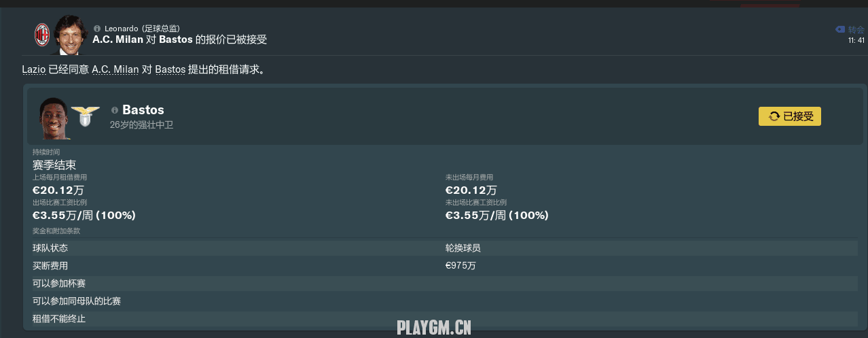
Task: Open Bastos player face thumbnail
Action: [54, 118]
